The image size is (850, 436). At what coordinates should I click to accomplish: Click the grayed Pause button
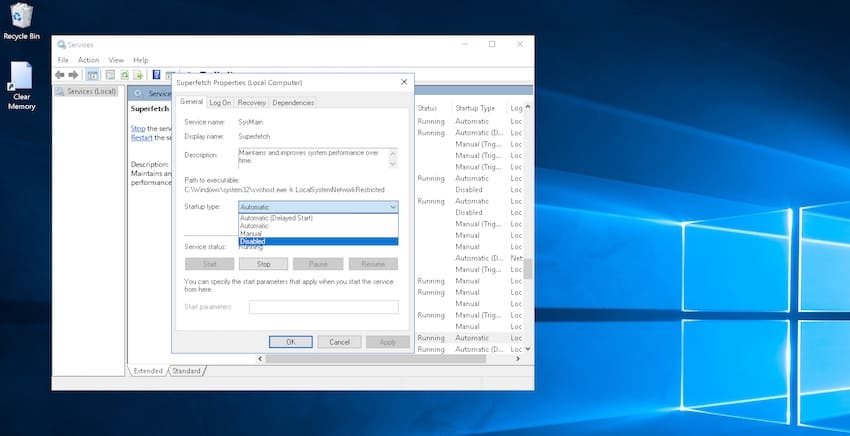(318, 264)
